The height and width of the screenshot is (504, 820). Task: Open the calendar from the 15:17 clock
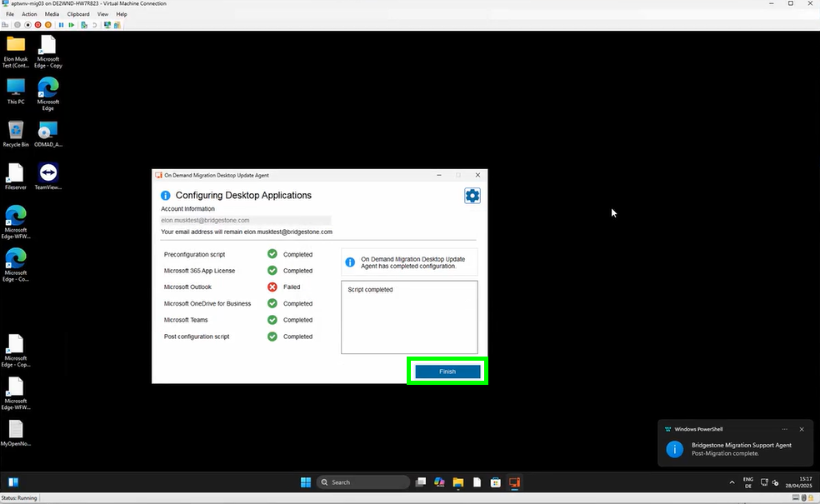pyautogui.click(x=798, y=482)
